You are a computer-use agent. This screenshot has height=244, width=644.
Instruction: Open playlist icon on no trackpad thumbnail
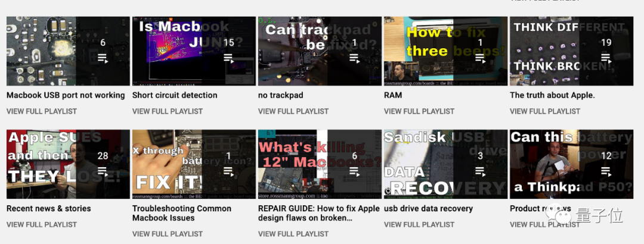(x=354, y=58)
